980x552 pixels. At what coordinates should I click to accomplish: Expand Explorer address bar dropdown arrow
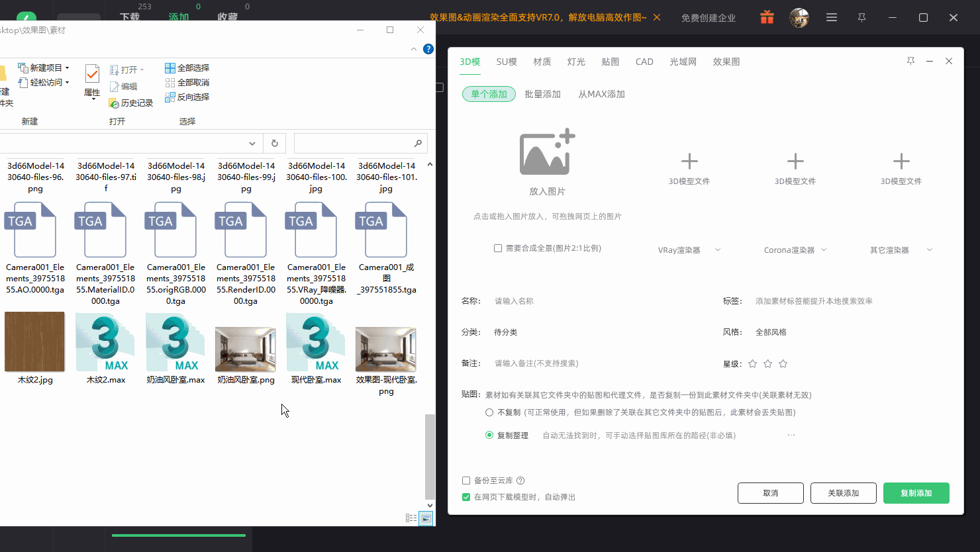[252, 143]
